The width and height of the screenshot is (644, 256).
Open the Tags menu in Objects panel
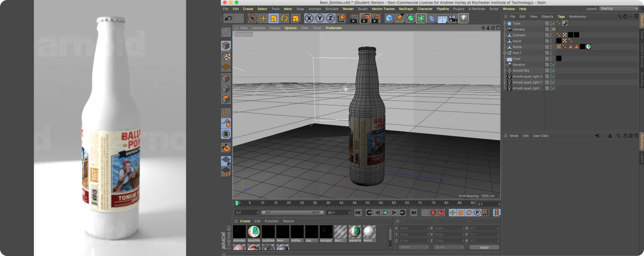pyautogui.click(x=561, y=17)
